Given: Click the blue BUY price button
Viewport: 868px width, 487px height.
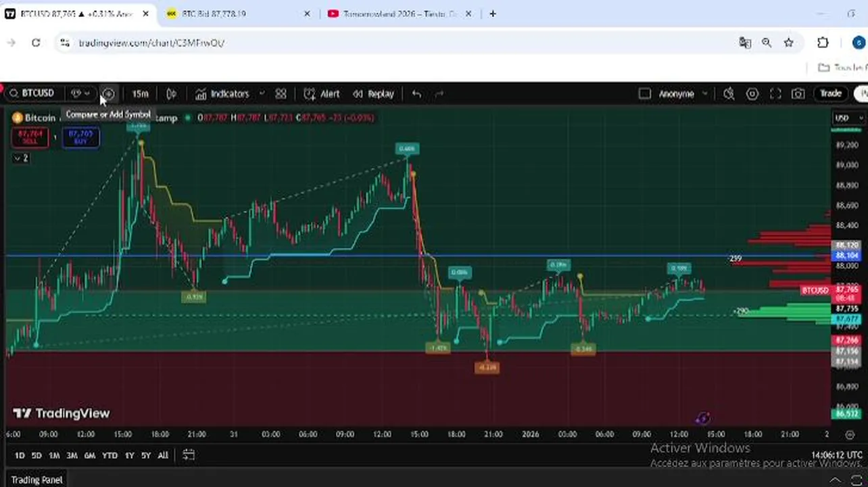Looking at the screenshot, I should coord(80,137).
